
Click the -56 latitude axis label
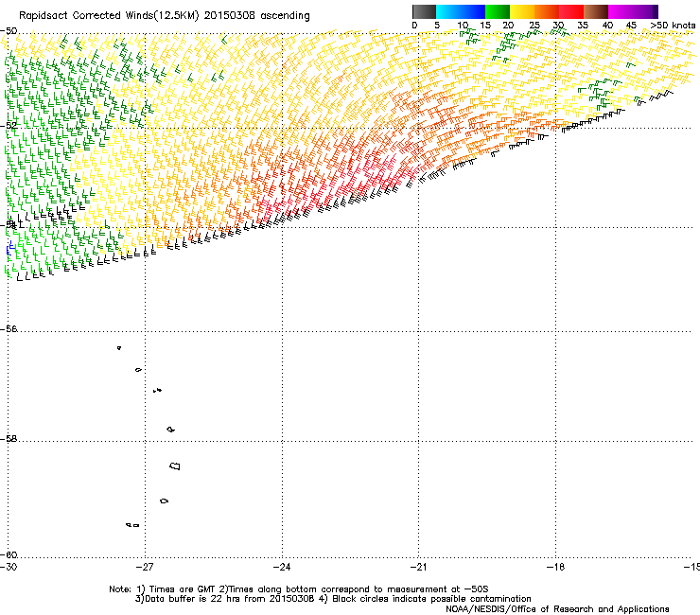coord(9,329)
